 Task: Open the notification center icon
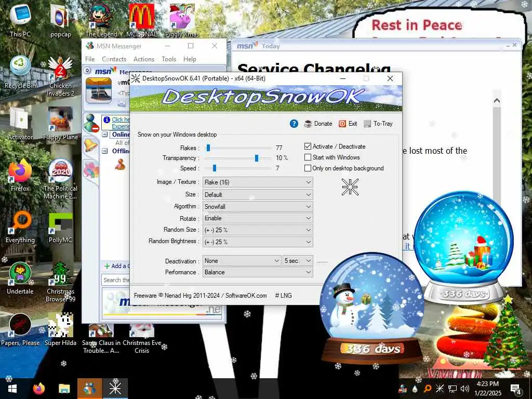click(516, 389)
